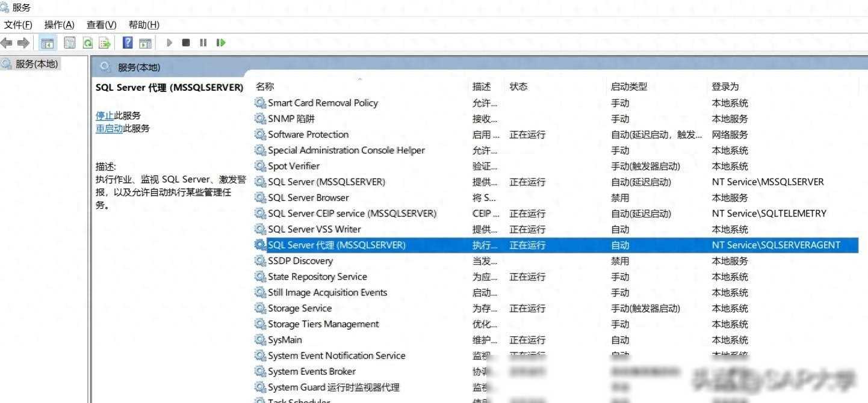Select the SQL Server 代理 (MSSQLSERVER) row

click(556, 245)
